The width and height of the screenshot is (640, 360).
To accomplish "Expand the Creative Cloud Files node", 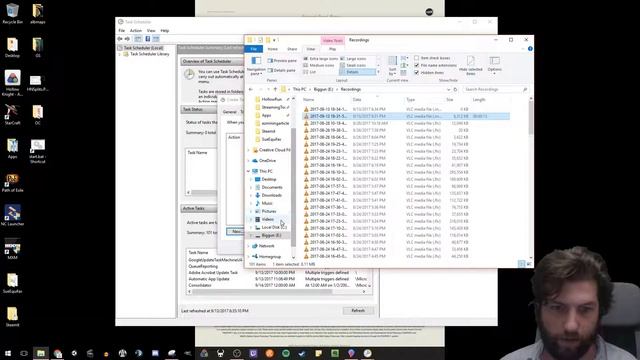I will [249, 150].
